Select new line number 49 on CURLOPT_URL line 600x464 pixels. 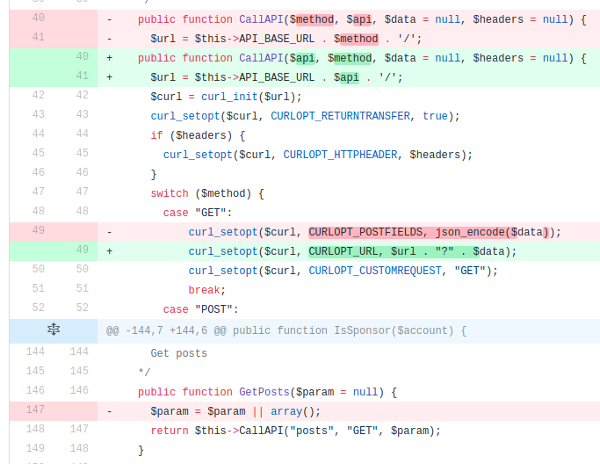click(80, 251)
